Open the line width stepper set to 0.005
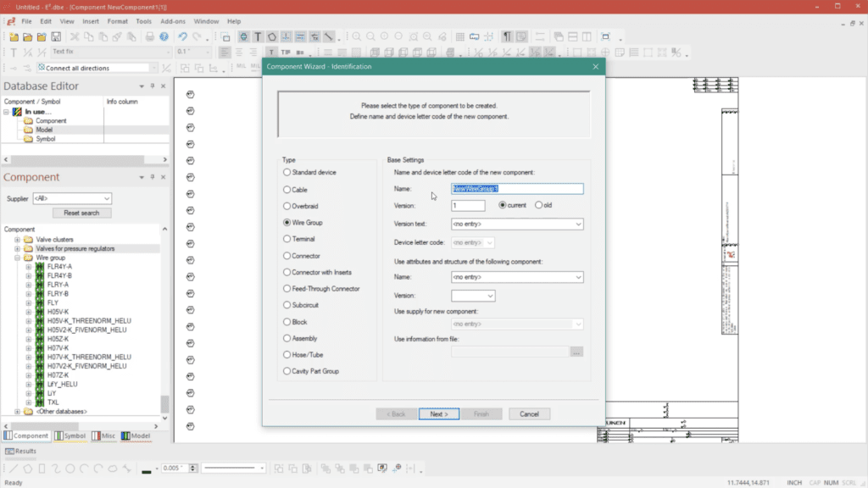Viewport: 868px width, 488px height. (193, 467)
